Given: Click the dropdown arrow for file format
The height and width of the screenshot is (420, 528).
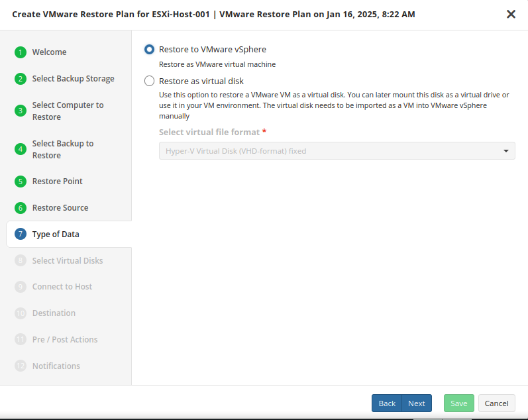Looking at the screenshot, I should pyautogui.click(x=506, y=151).
